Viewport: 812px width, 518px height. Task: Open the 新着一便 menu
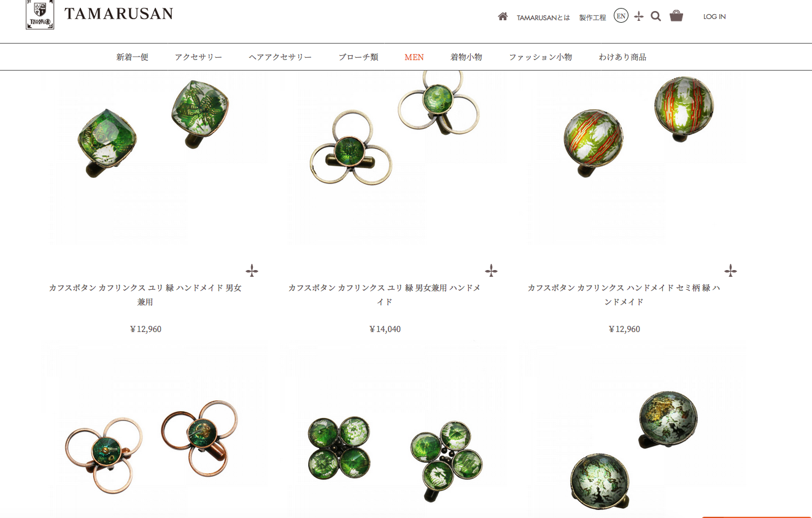coord(132,57)
